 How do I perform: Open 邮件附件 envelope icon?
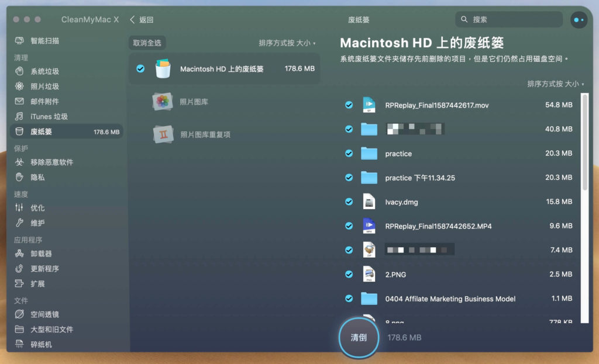(19, 101)
